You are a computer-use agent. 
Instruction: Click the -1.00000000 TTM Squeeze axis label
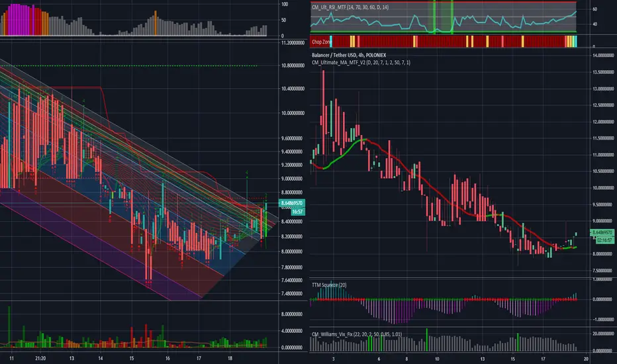[602, 320]
